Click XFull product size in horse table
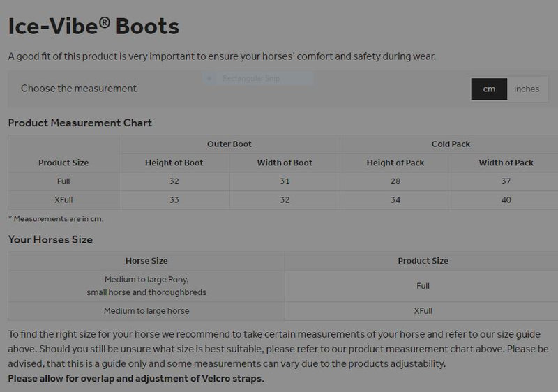 tap(423, 311)
